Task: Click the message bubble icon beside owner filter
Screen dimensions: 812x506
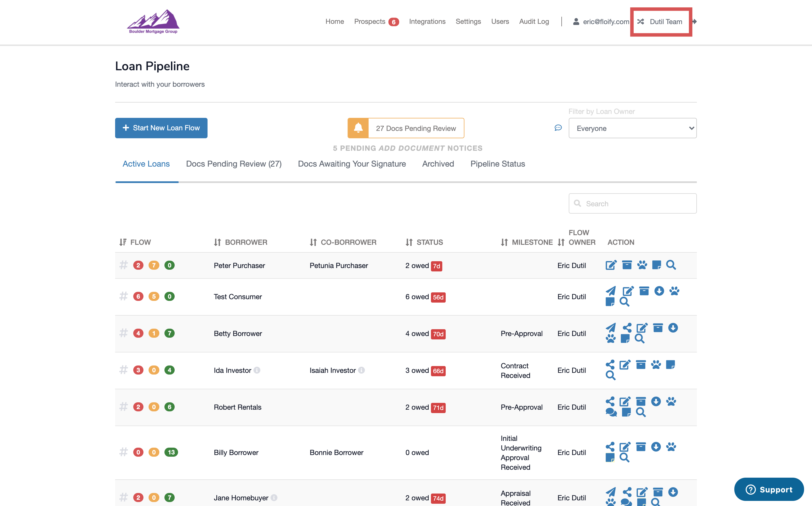Action: tap(558, 128)
